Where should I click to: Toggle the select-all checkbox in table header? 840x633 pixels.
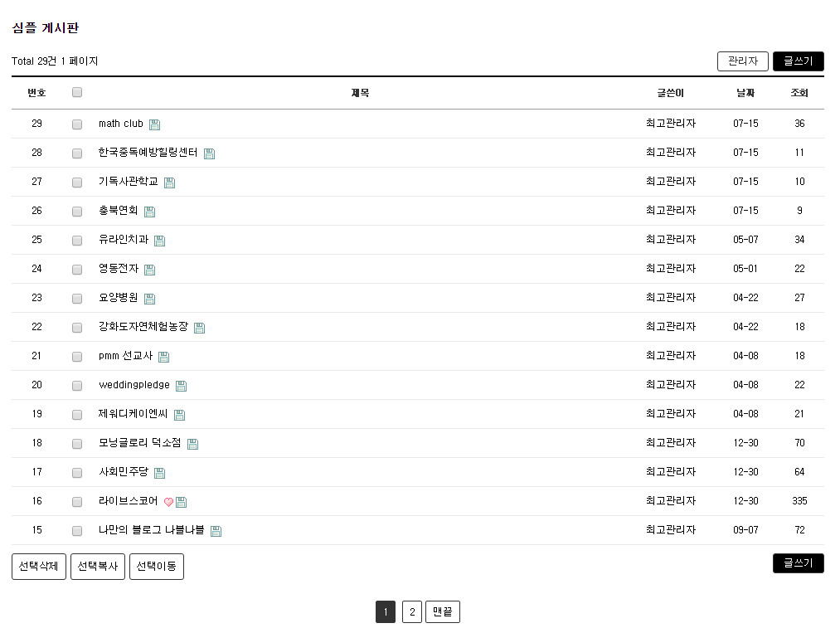coord(77,93)
